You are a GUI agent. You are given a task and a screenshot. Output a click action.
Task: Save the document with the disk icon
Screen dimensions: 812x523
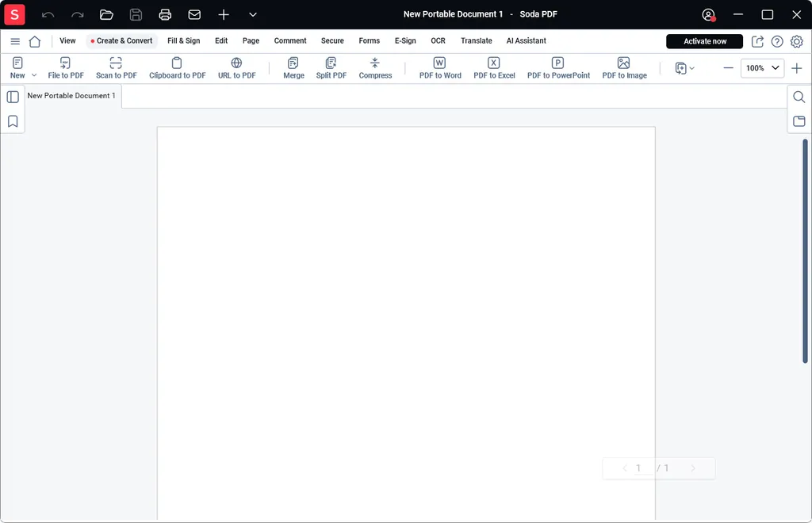pos(136,14)
